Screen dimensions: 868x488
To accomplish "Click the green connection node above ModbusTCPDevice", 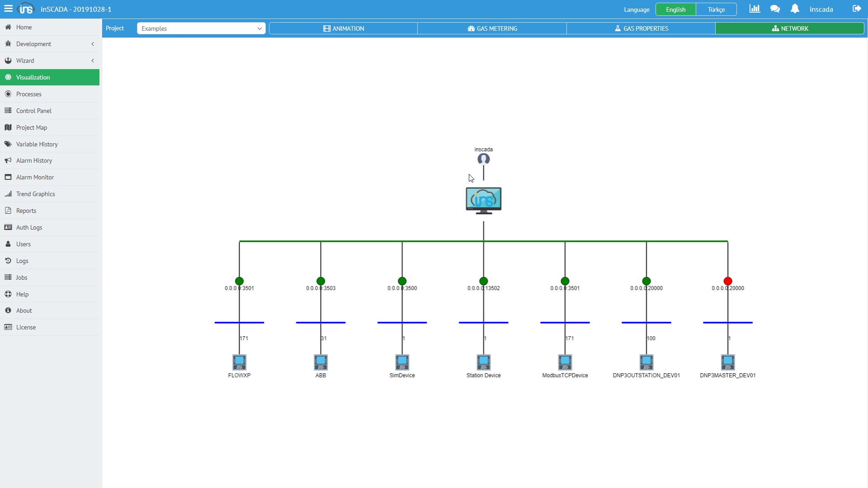I will point(565,281).
